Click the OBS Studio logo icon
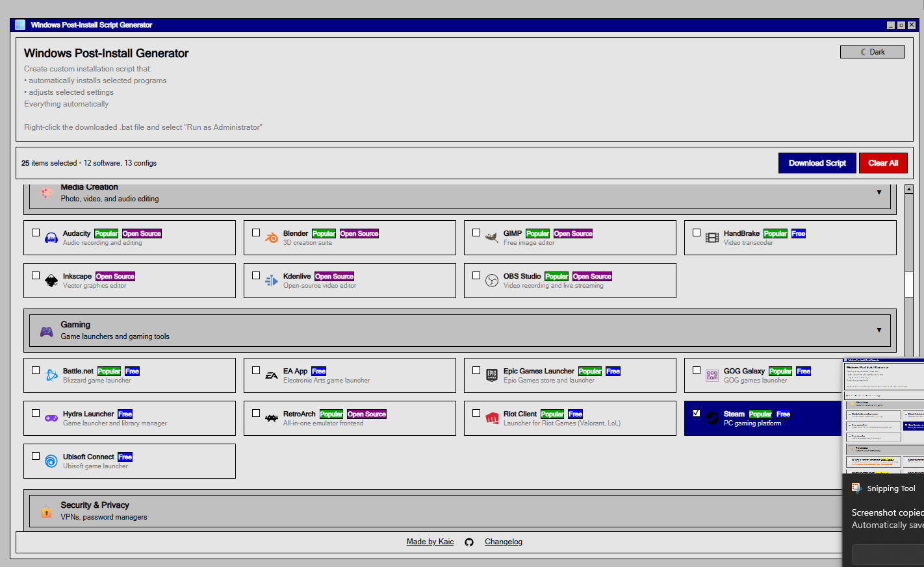 492,281
